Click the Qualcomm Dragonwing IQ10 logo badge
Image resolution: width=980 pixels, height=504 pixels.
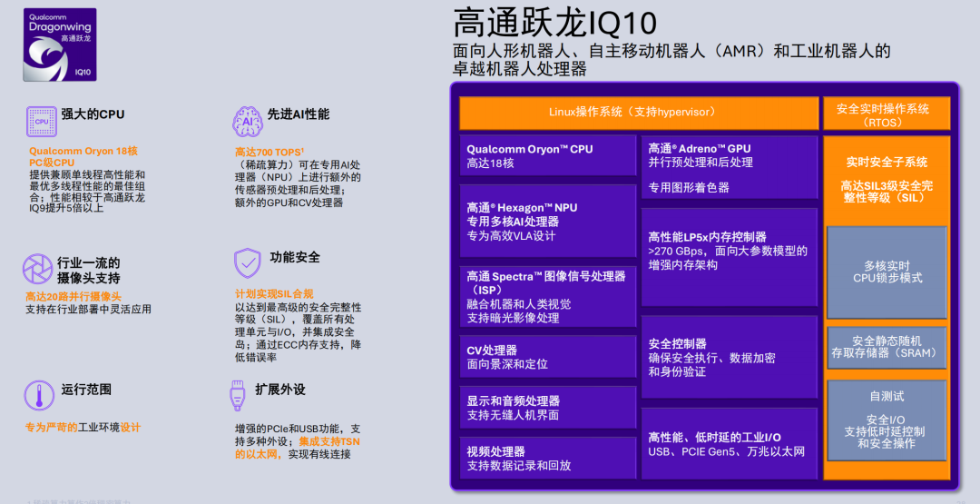point(60,44)
